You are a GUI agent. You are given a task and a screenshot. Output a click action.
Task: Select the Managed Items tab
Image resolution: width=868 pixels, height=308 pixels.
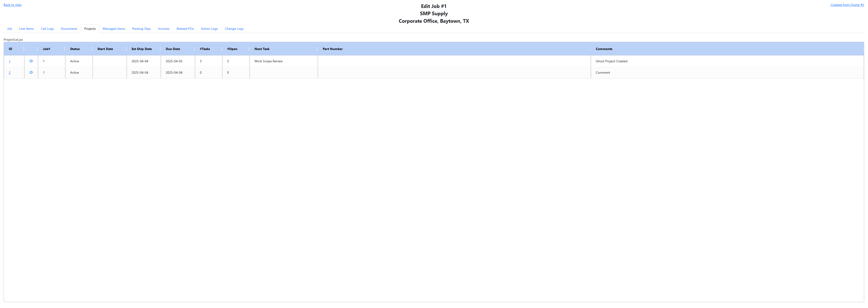pyautogui.click(x=114, y=29)
